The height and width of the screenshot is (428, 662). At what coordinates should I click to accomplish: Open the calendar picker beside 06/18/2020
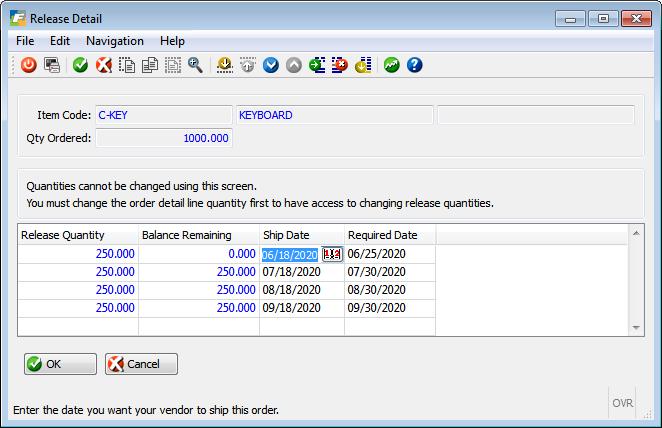click(332, 254)
